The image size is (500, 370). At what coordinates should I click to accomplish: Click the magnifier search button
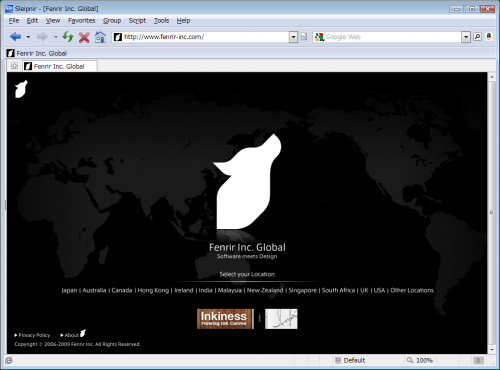click(477, 37)
